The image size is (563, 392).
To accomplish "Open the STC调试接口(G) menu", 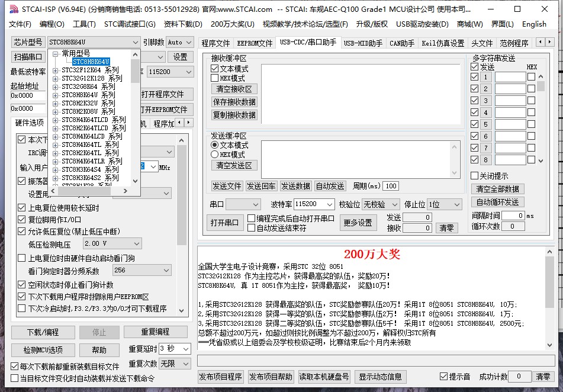I will click(130, 24).
